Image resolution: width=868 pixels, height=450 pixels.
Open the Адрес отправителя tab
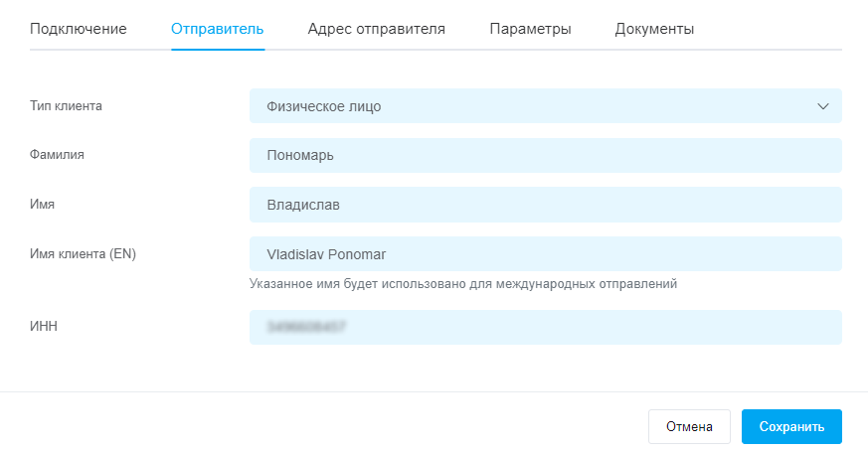377,29
